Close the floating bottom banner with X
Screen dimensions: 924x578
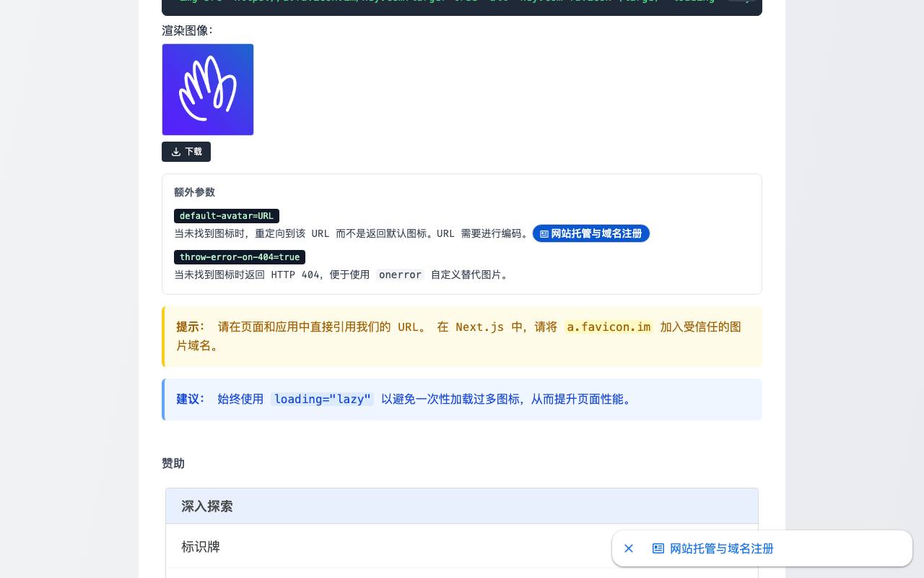(629, 548)
